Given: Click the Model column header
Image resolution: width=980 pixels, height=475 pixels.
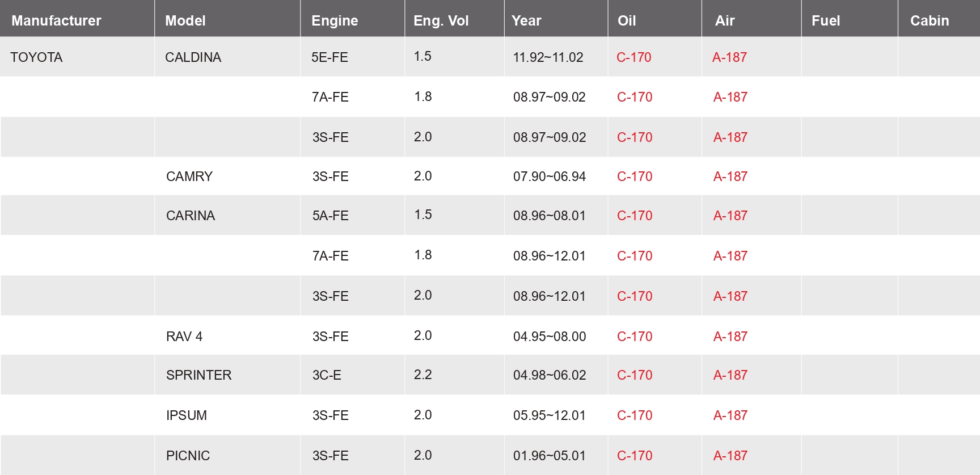Looking at the screenshot, I should coord(185,21).
